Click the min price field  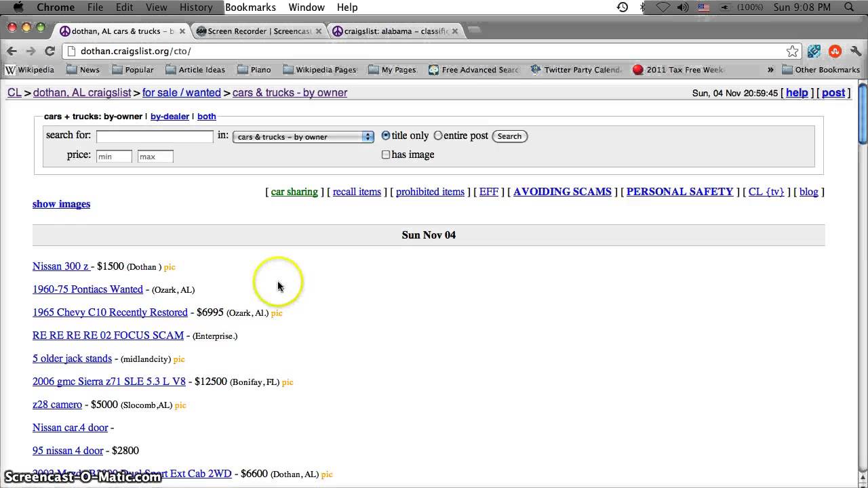pyautogui.click(x=114, y=157)
